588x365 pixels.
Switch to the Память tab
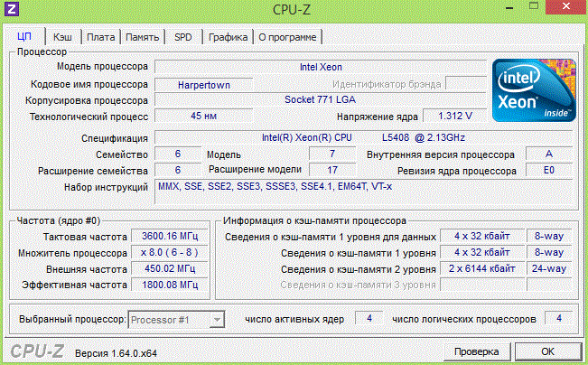[x=142, y=37]
